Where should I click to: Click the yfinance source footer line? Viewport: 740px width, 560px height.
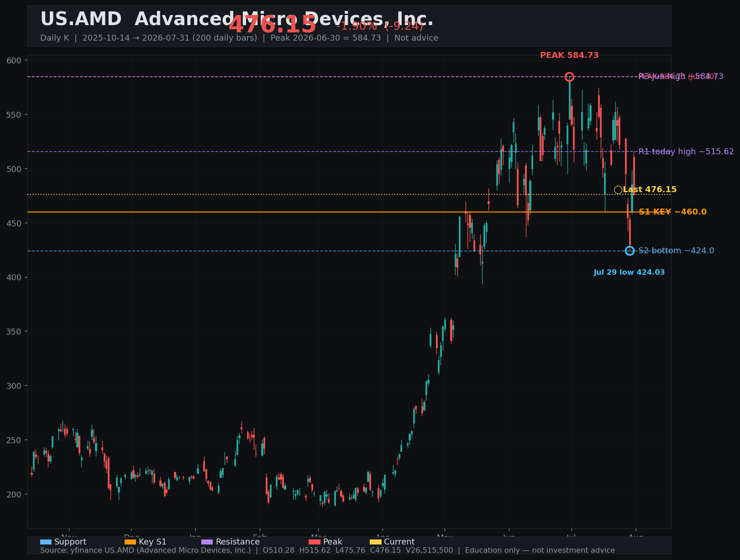point(327,550)
